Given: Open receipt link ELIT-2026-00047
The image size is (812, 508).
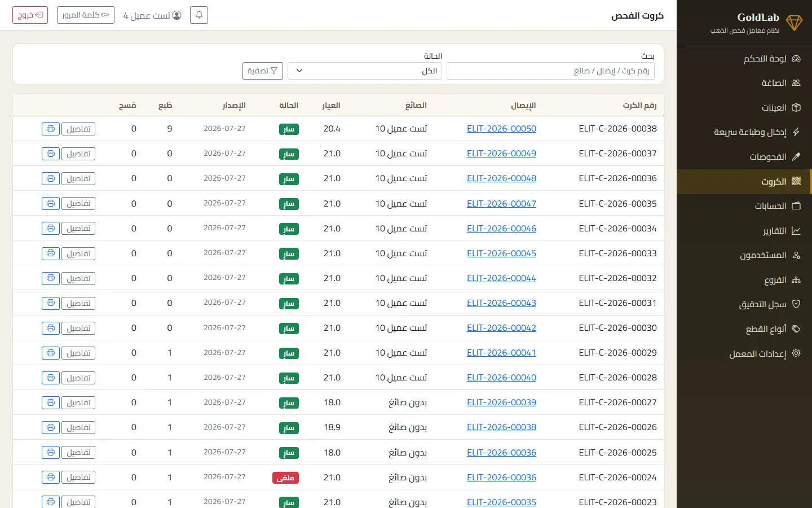Looking at the screenshot, I should coord(501,204).
